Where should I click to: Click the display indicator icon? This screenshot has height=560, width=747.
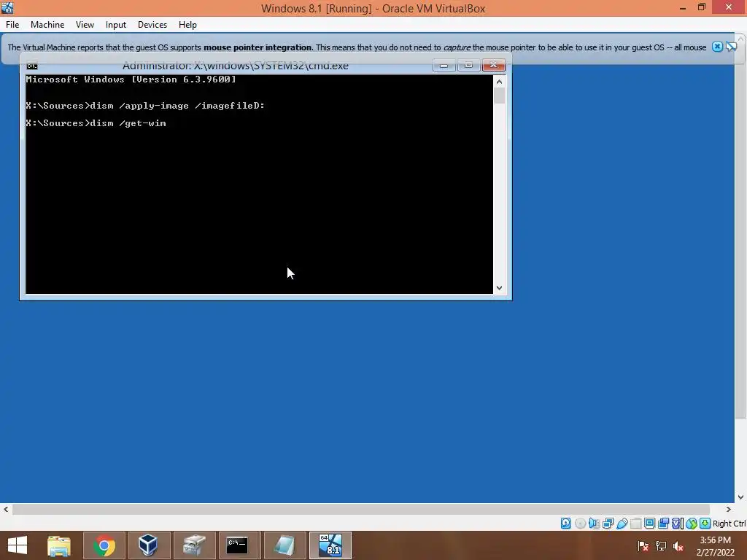coord(649,524)
